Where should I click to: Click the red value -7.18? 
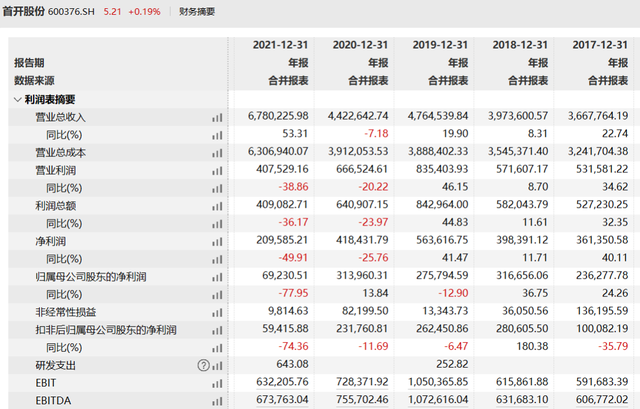[376, 133]
